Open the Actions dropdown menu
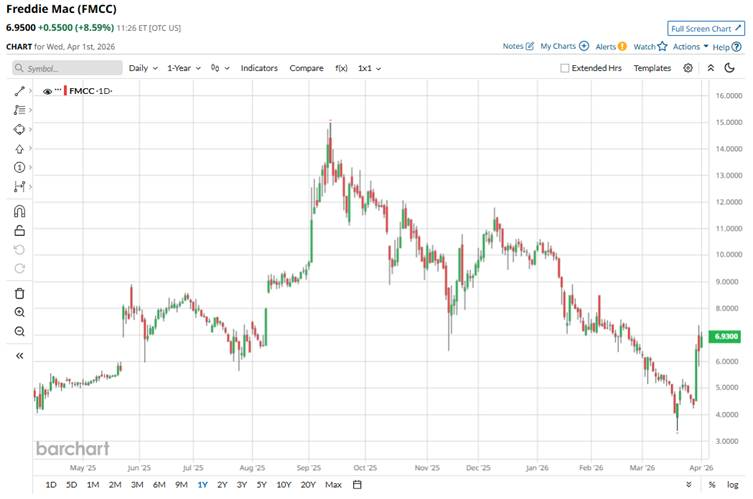Screen dimensions: 753x499 690,46
